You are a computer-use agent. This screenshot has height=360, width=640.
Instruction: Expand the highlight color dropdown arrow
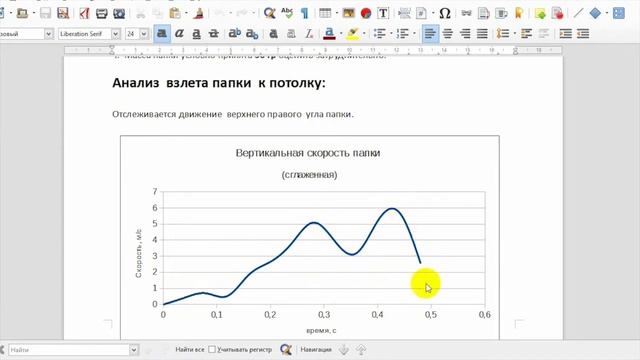(364, 33)
